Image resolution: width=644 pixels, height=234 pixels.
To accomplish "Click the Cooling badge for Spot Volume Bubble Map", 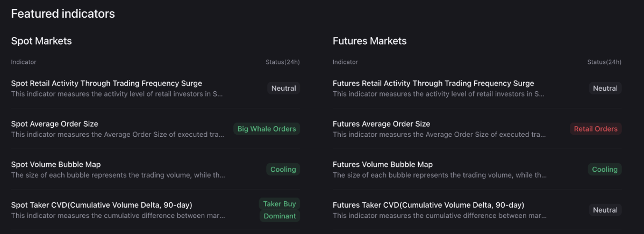I will click(283, 170).
